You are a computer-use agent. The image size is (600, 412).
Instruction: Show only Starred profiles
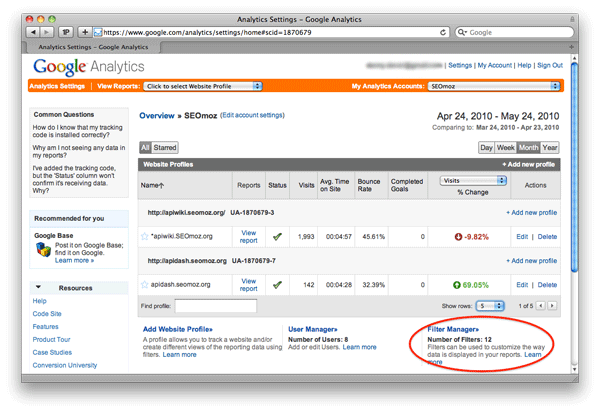166,147
